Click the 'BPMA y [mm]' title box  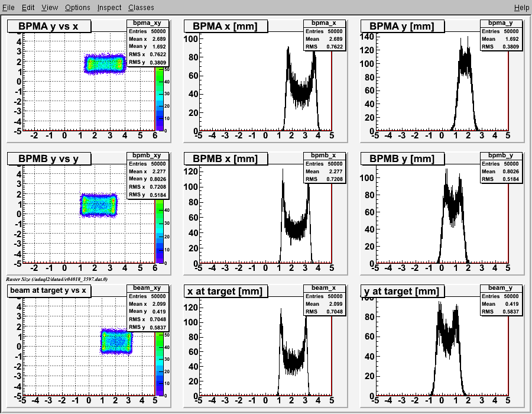tap(403, 26)
